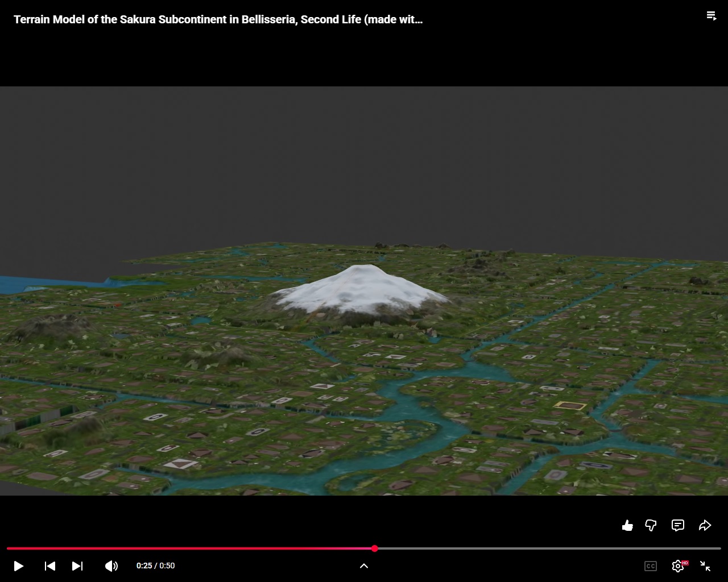Toggle closed captions with CC button

(650, 566)
